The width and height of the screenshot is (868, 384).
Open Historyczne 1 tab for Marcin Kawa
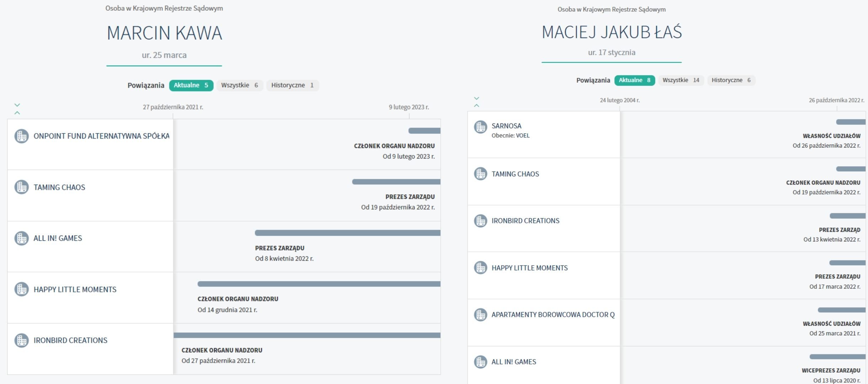click(292, 85)
